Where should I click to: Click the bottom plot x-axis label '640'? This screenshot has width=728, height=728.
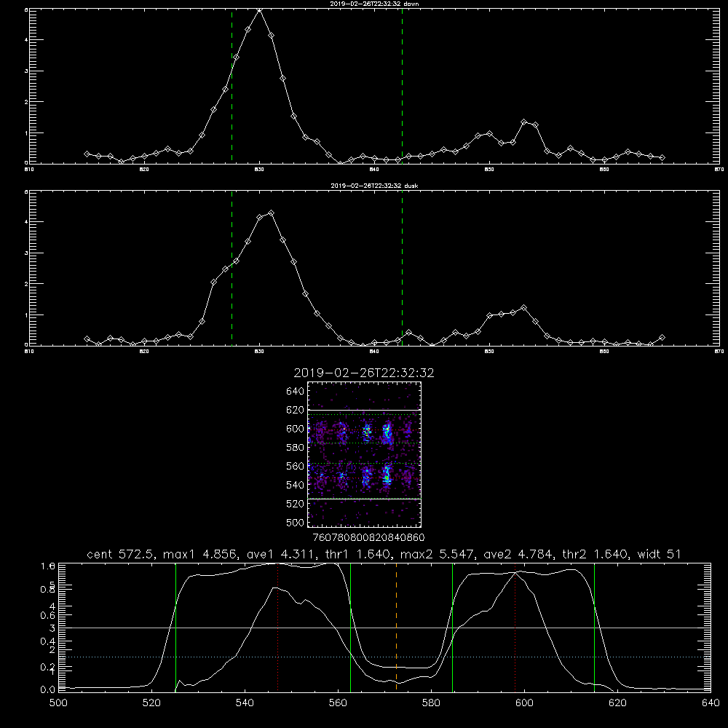pos(711,703)
